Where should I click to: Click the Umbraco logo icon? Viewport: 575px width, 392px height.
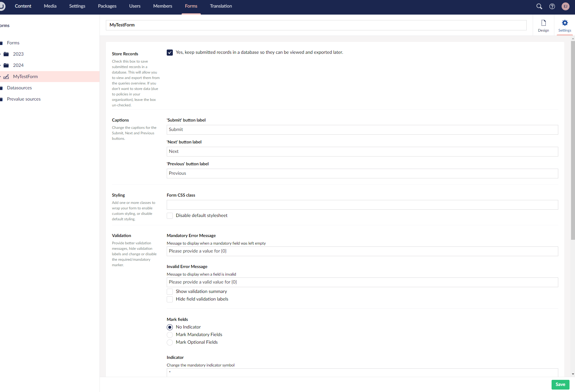click(2, 6)
